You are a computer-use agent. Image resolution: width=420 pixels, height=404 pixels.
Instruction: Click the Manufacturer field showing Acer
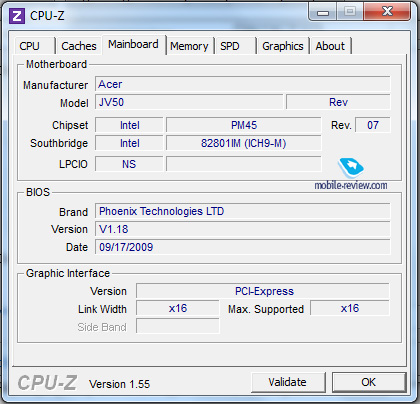tap(242, 84)
